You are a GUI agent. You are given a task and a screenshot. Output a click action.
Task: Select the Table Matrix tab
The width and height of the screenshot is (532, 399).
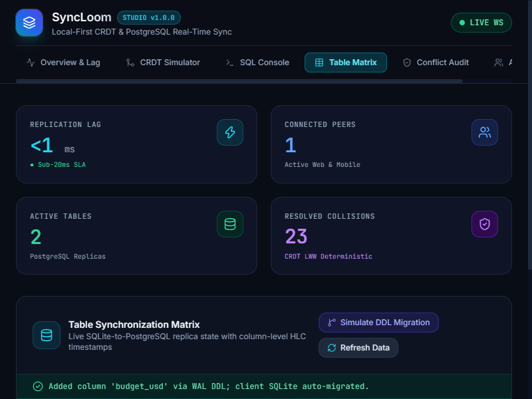[x=346, y=63]
